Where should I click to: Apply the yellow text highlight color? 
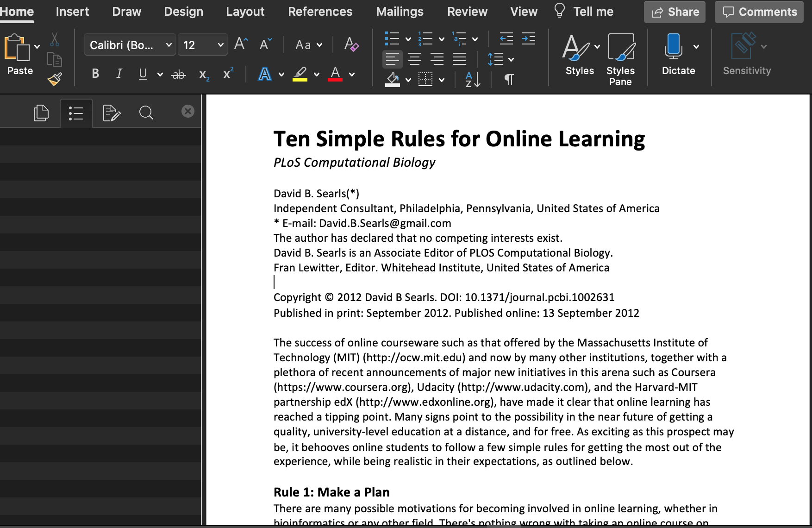point(300,74)
